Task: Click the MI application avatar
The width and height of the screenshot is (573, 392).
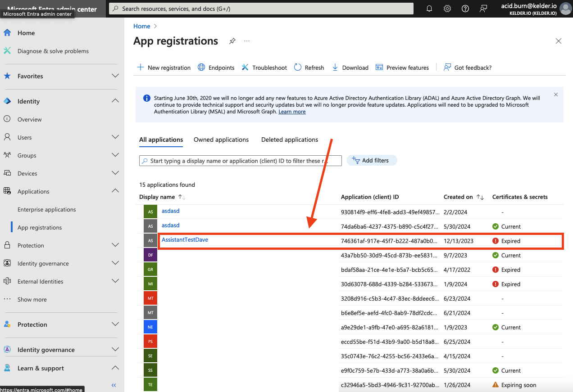Action: [150, 284]
